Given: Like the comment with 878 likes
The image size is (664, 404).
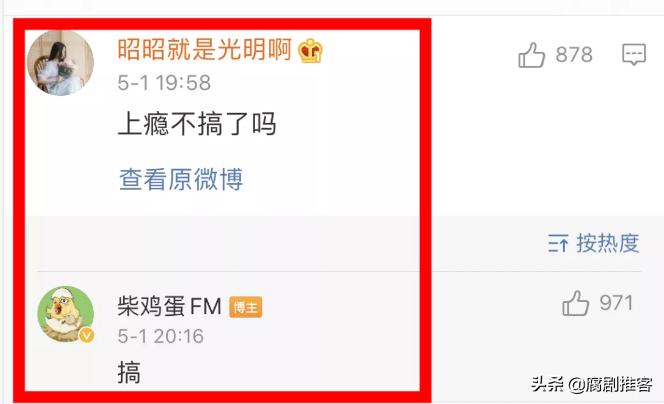Looking at the screenshot, I should 531,55.
